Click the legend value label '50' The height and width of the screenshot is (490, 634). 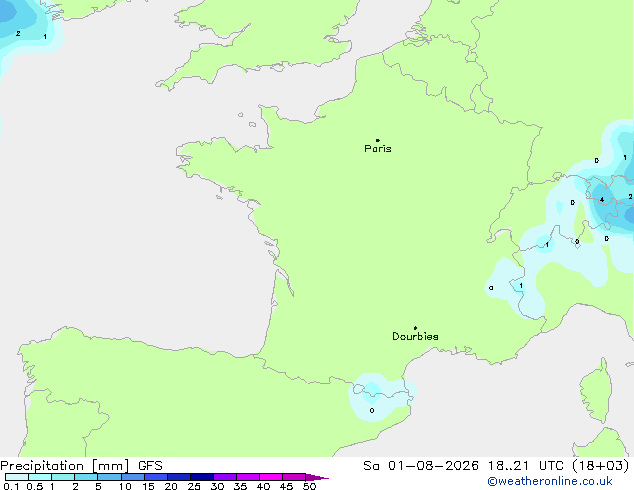tap(309, 486)
